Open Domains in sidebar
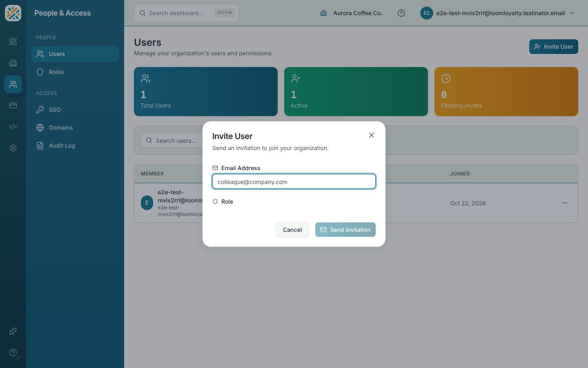The image size is (588, 368). coord(75,128)
